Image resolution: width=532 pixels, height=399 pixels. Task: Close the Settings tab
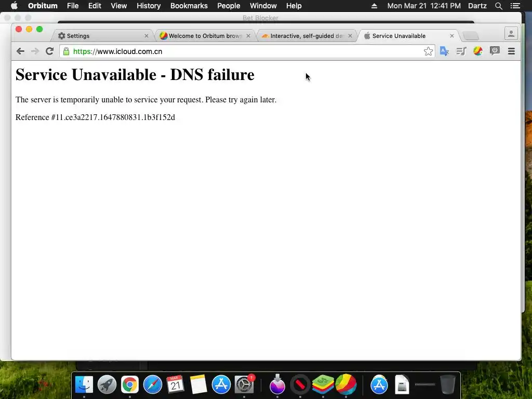146,36
